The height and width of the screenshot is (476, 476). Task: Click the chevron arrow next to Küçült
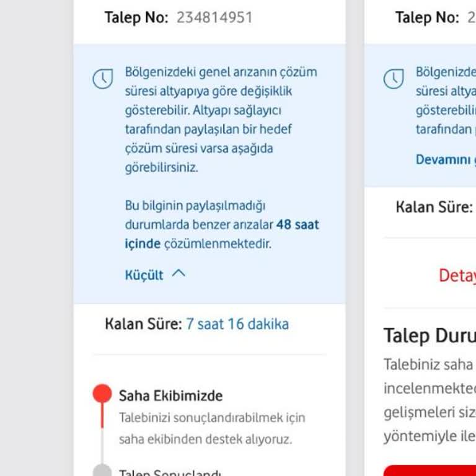pyautogui.click(x=178, y=274)
